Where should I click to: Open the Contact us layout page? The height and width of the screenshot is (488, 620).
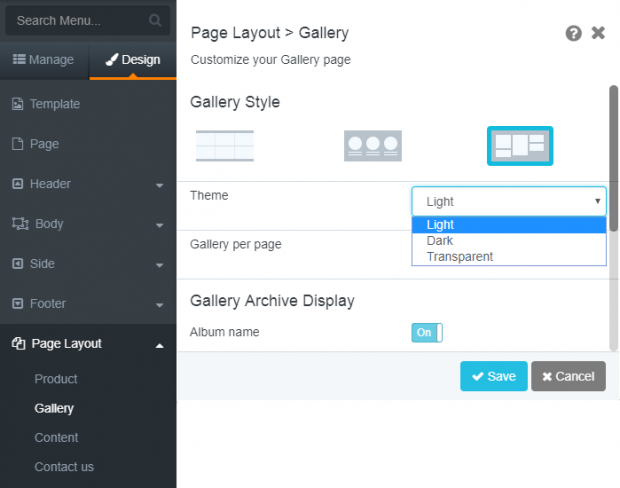pos(64,467)
